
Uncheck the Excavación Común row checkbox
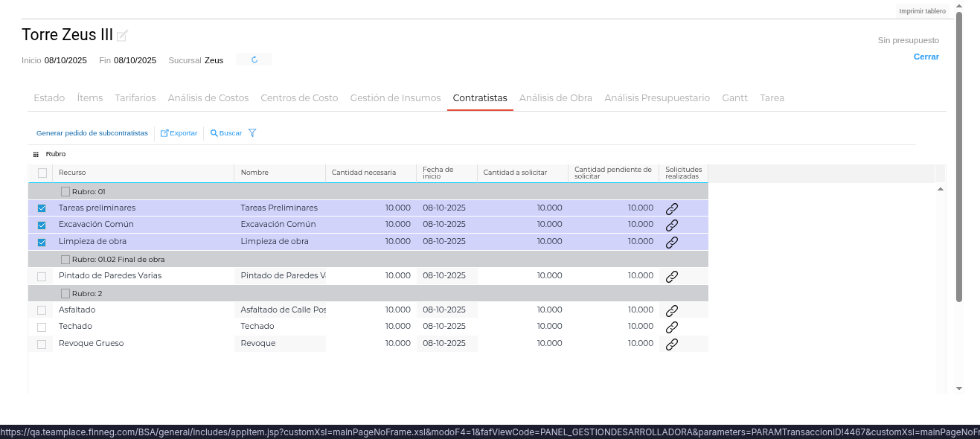[42, 225]
